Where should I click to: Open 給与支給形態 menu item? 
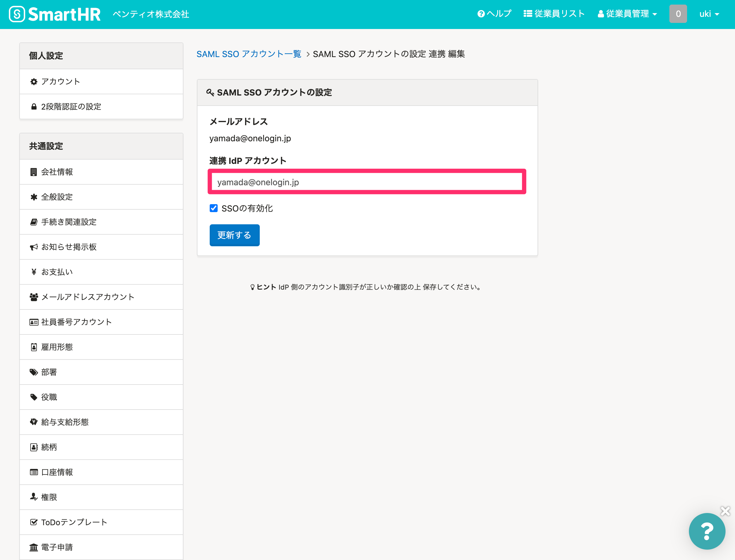coord(101,422)
